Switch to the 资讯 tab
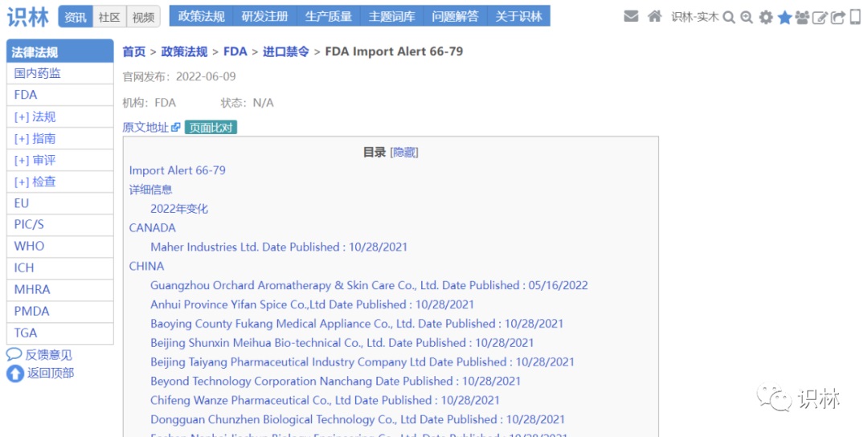 [76, 17]
